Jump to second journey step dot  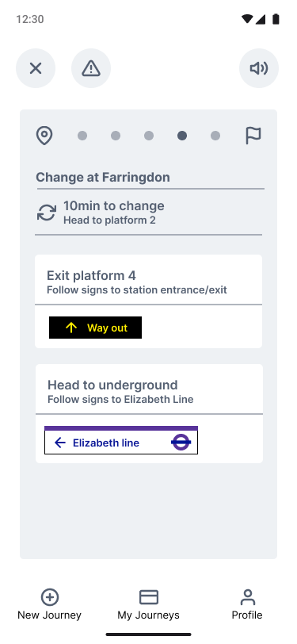coord(116,136)
